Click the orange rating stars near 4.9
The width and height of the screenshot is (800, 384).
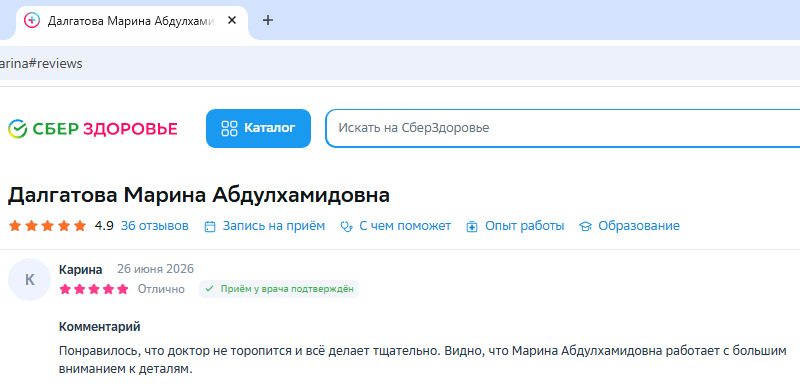click(47, 226)
